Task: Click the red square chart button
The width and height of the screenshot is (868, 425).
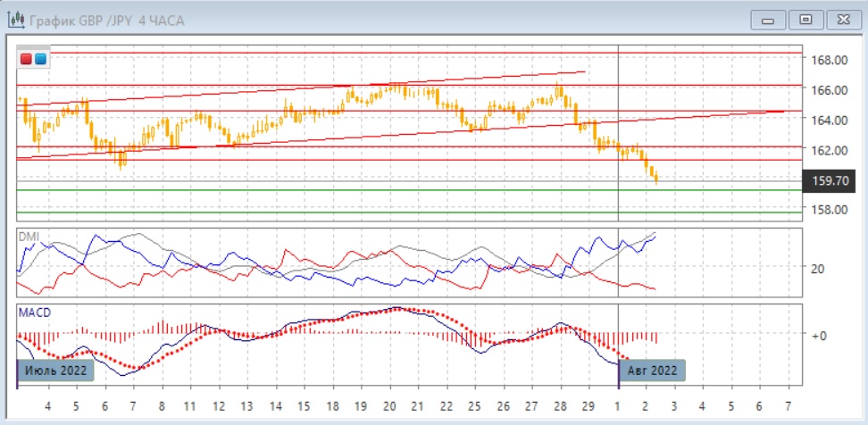Action: click(x=26, y=59)
